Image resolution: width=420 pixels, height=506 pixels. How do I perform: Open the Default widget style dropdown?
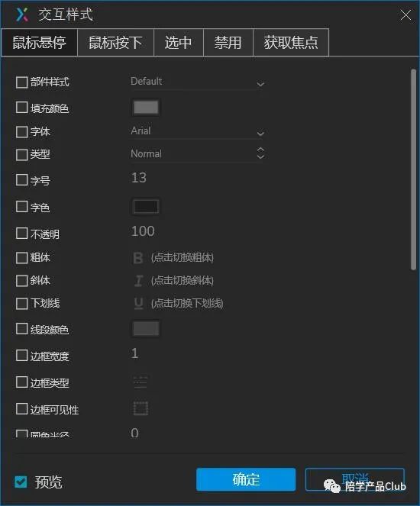pos(198,82)
